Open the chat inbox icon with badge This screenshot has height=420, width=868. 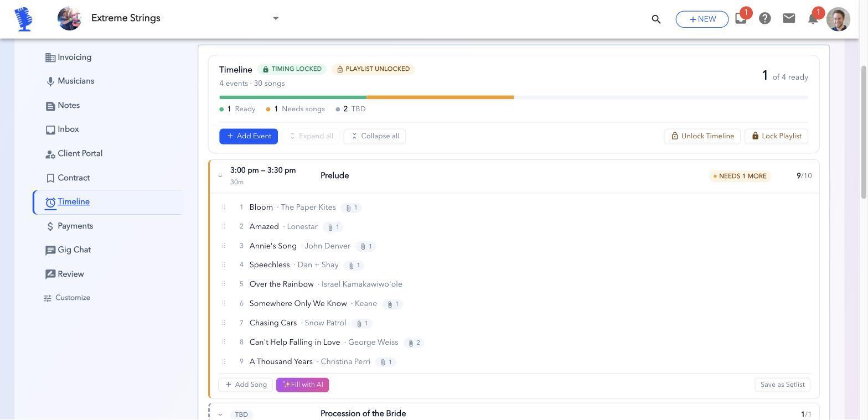point(741,18)
